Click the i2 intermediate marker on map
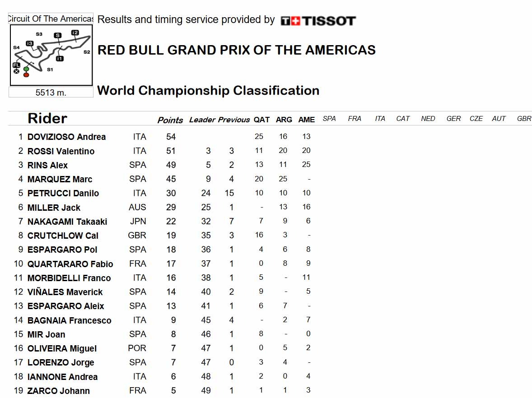The width and height of the screenshot is (532, 398). tap(75, 33)
